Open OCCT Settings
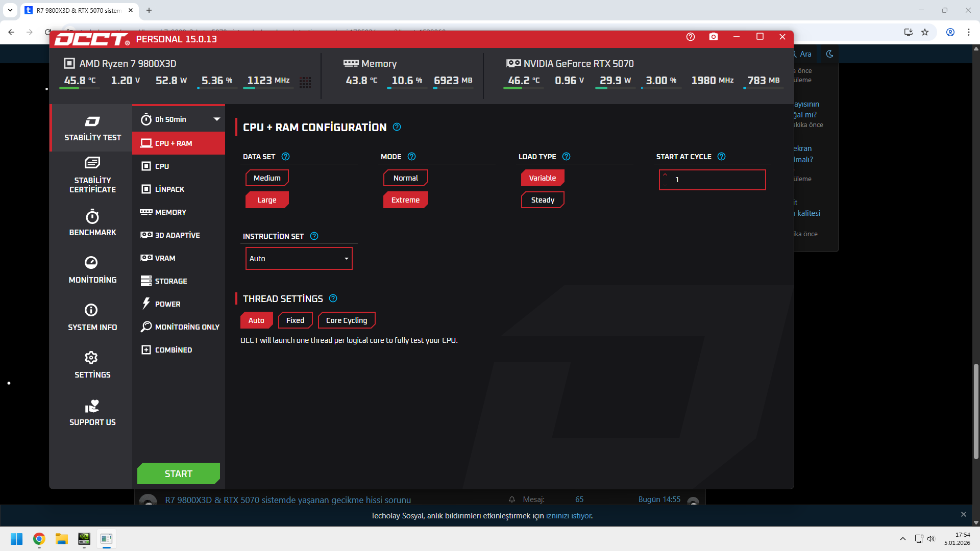 pos(92,365)
